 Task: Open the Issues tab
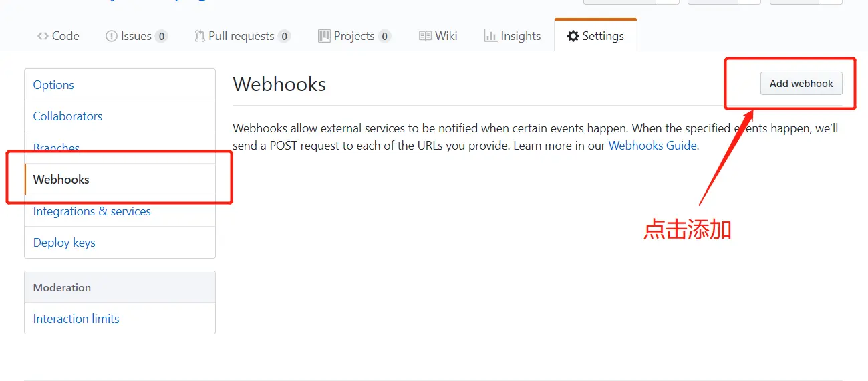tap(137, 36)
